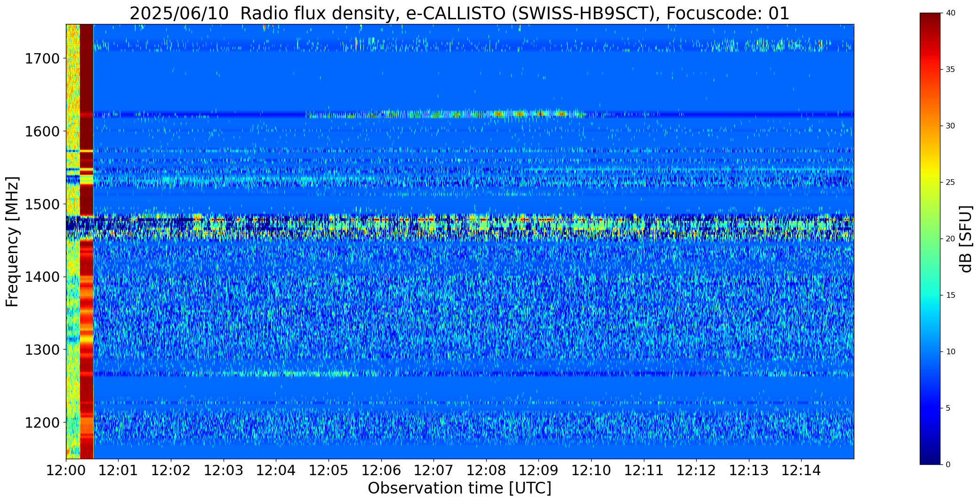
Task: Click the 12:08 time tick label
Action: point(486,470)
